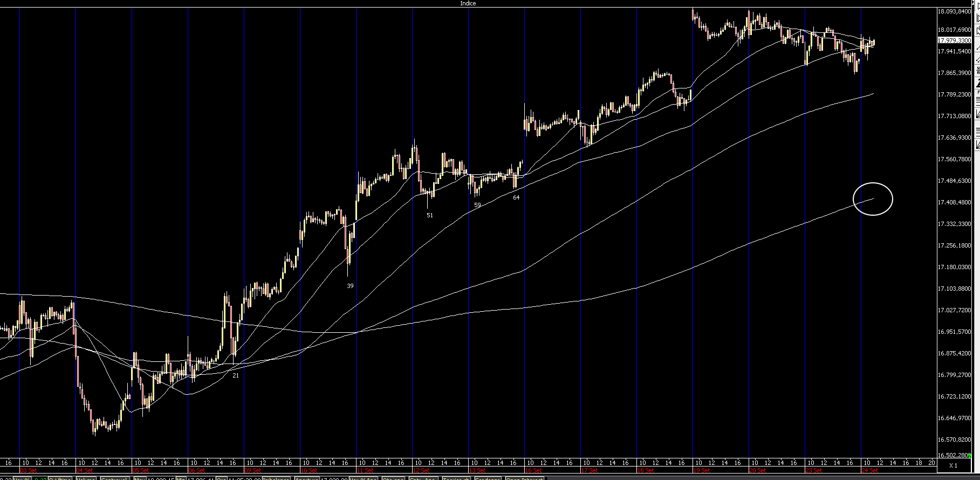Screen dimensions: 980x480
Task: Select the highlighted current price 17.979,3300
Action: [x=954, y=40]
